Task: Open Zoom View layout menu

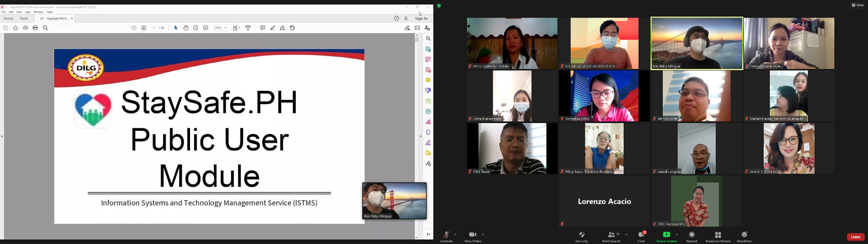Action: 858,5
